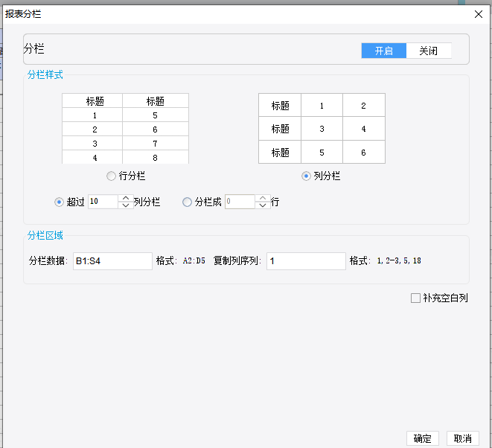Click the row-split style preview table
Screen dimensions: 492x448
click(x=125, y=128)
